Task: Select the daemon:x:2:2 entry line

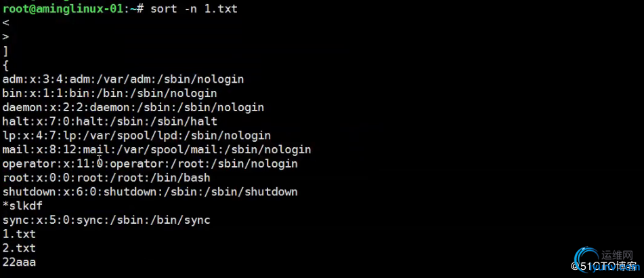Action: [x=133, y=107]
